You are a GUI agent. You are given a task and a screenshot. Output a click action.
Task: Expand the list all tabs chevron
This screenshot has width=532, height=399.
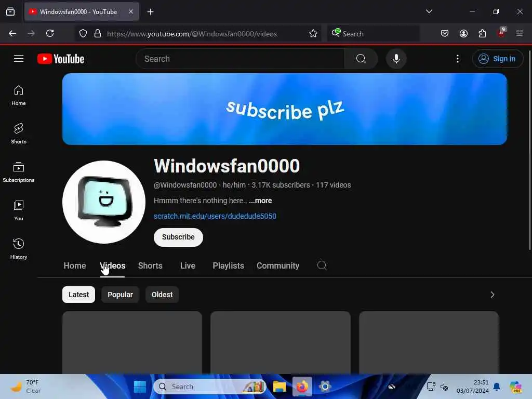point(429,11)
